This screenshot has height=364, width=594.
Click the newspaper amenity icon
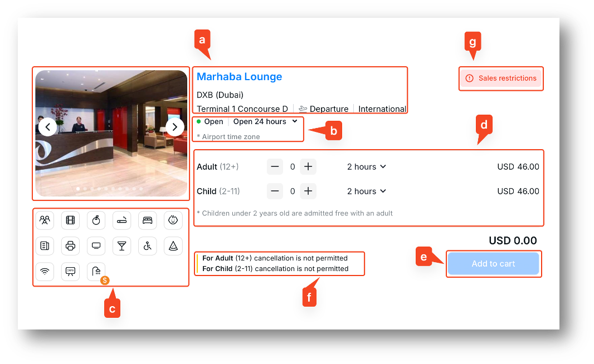[45, 245]
